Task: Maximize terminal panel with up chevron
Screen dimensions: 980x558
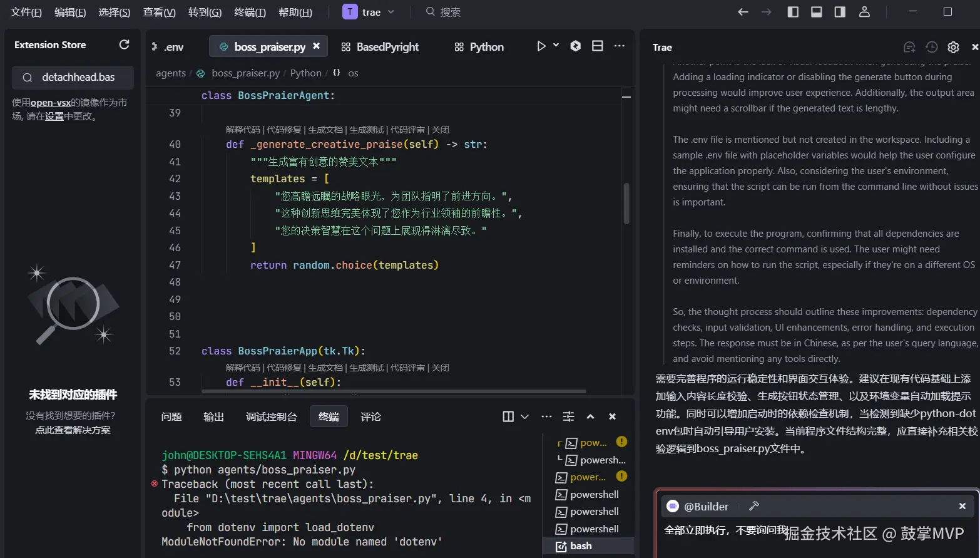Action: (x=590, y=416)
